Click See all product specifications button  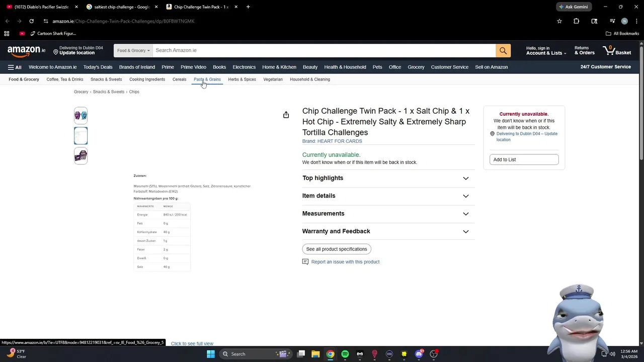point(337,249)
